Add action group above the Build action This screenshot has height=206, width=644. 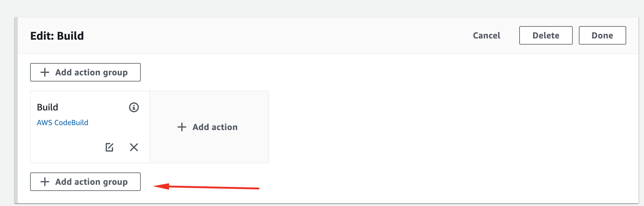click(x=85, y=72)
